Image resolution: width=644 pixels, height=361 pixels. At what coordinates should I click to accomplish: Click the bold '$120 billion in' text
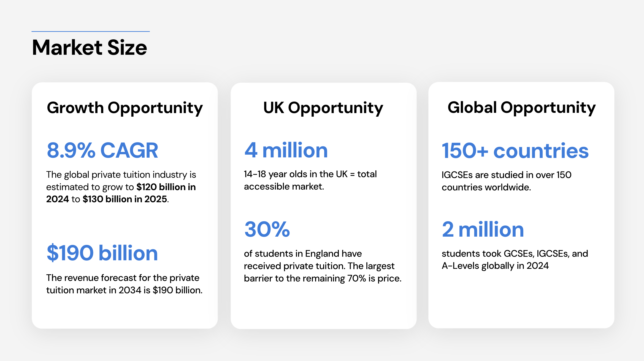point(166,187)
